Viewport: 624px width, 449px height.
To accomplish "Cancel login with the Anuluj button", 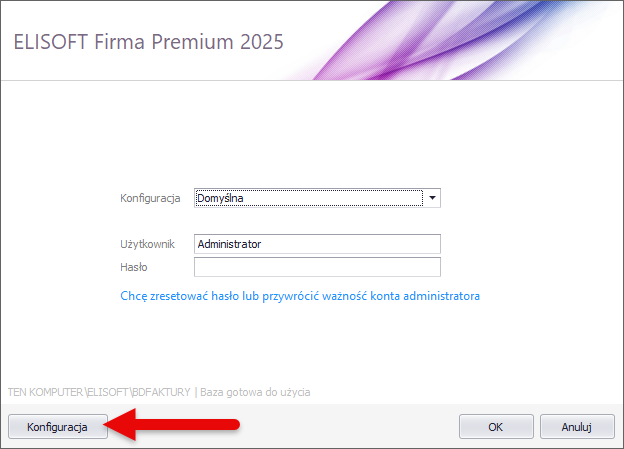I will tap(577, 427).
